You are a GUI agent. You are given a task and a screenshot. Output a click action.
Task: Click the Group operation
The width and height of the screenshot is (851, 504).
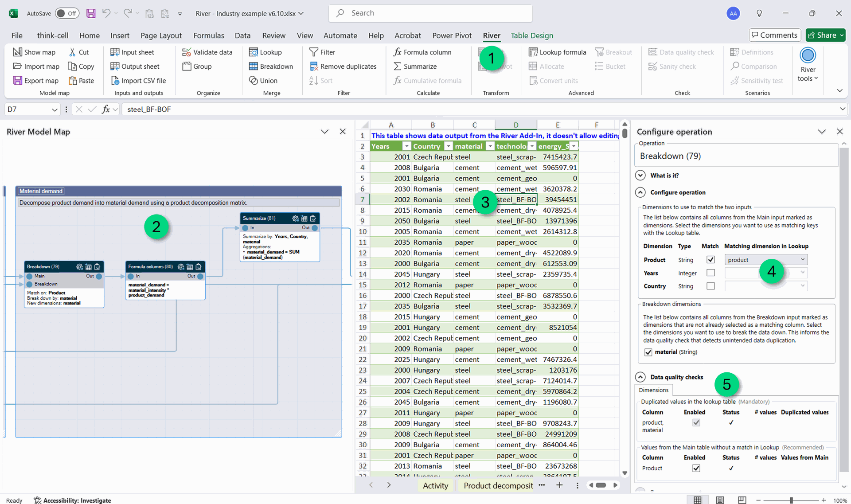[197, 66]
